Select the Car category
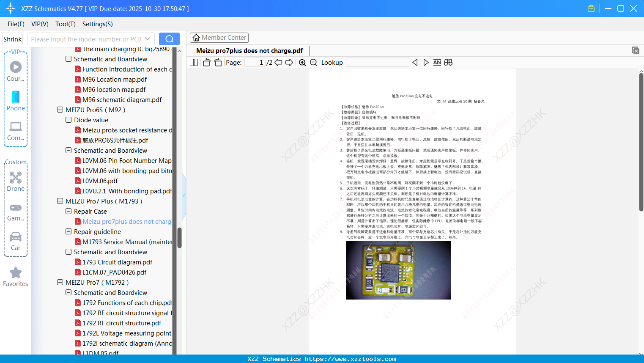644x363 pixels. [16, 241]
